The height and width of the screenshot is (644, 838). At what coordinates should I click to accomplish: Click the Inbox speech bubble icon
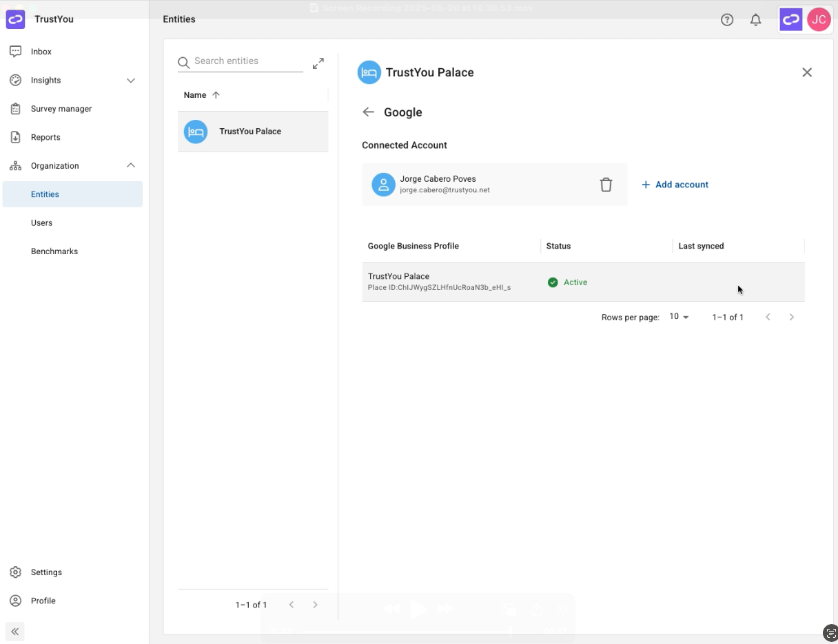tap(15, 52)
